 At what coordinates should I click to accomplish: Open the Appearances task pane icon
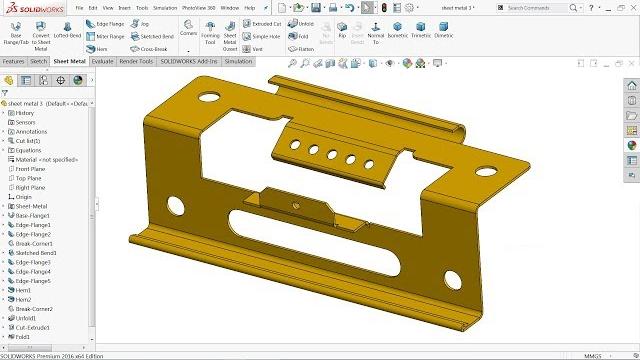tap(632, 145)
